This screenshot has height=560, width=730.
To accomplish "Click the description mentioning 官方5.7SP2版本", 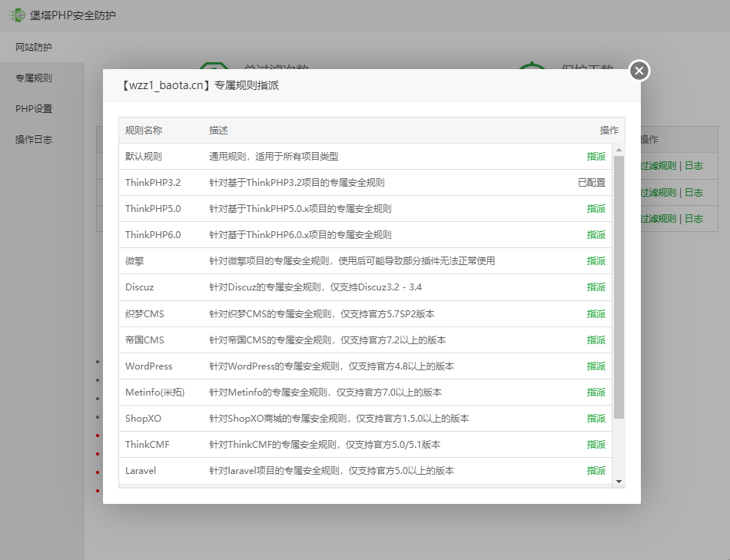I will tap(322, 313).
